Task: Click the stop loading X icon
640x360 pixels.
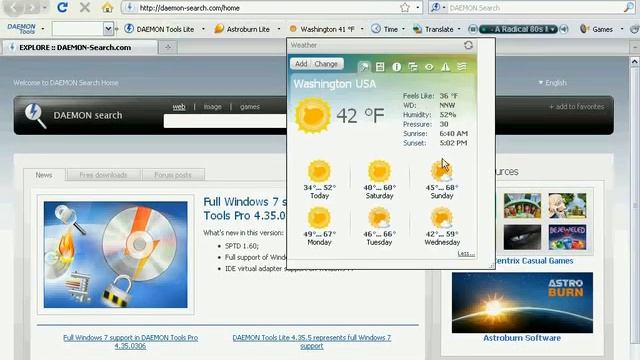Action: [x=85, y=7]
